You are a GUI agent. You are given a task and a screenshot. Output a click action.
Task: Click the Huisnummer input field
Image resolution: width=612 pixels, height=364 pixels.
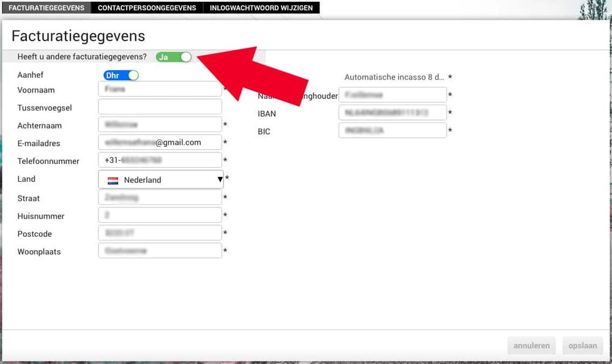click(160, 215)
